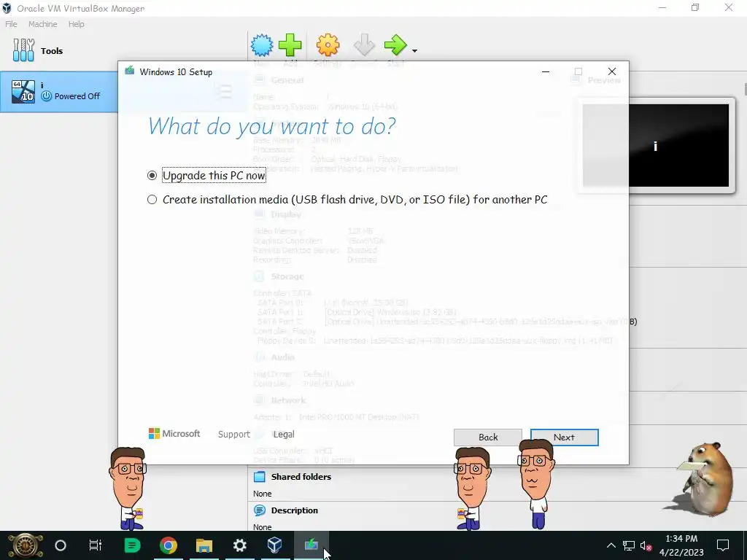Image resolution: width=747 pixels, height=560 pixels.
Task: Click Description section icon
Action: (259, 510)
